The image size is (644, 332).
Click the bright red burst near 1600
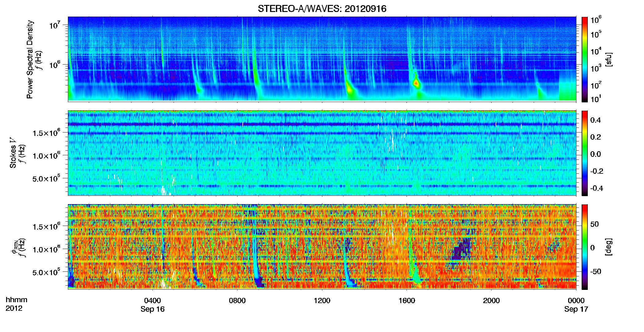pyautogui.click(x=416, y=83)
